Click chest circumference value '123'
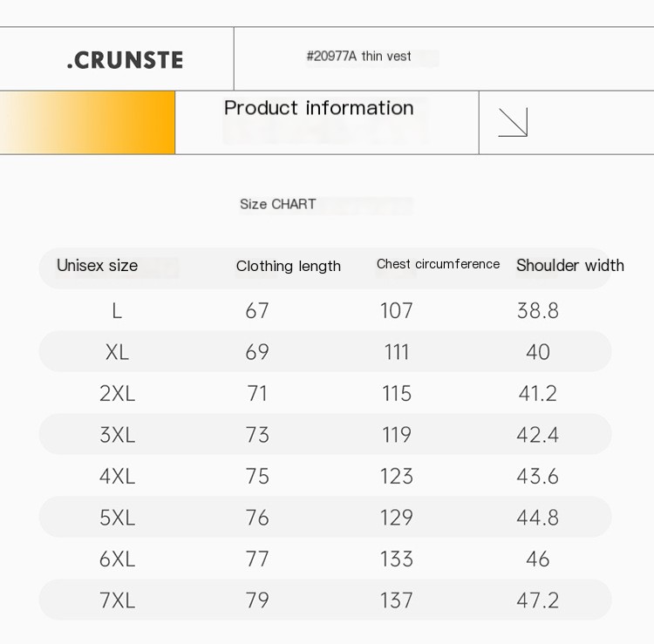This screenshot has height=644, width=654. pyautogui.click(x=396, y=476)
